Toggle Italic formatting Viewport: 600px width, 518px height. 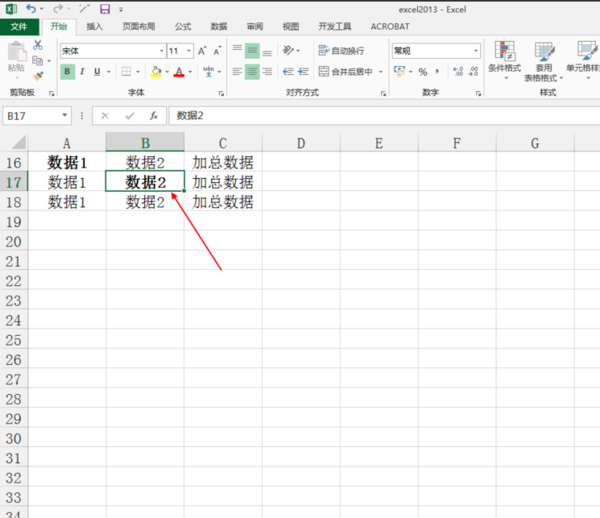[82, 72]
